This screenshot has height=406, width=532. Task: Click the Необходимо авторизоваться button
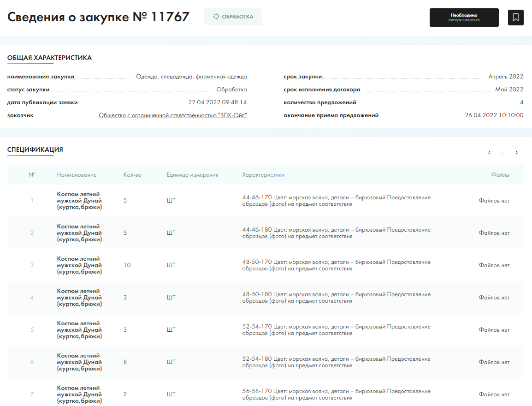tap(464, 18)
